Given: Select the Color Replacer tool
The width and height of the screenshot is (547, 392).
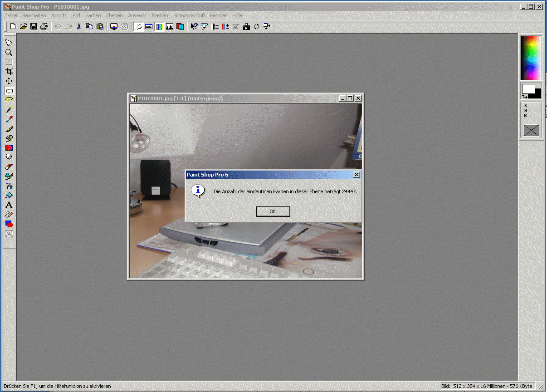Looking at the screenshot, I should (x=9, y=148).
